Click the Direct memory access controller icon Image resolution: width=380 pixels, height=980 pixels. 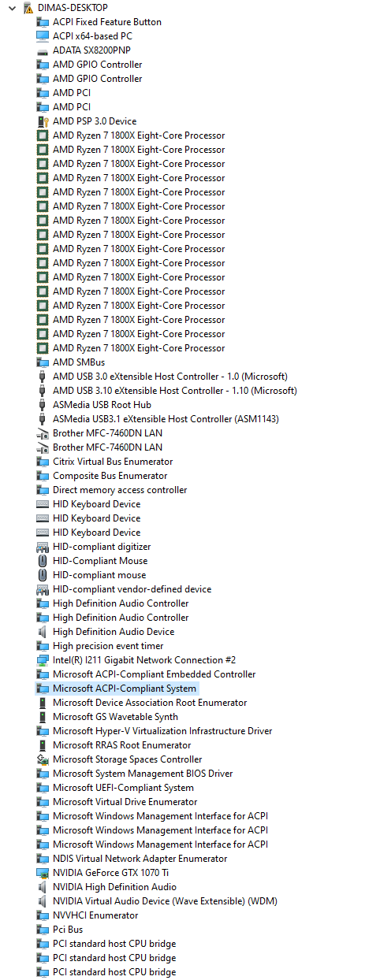click(x=43, y=490)
